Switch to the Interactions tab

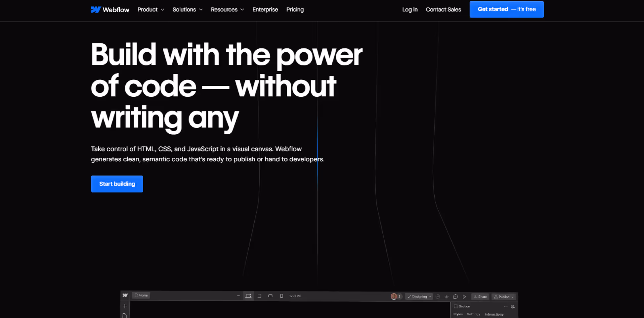tap(494, 314)
